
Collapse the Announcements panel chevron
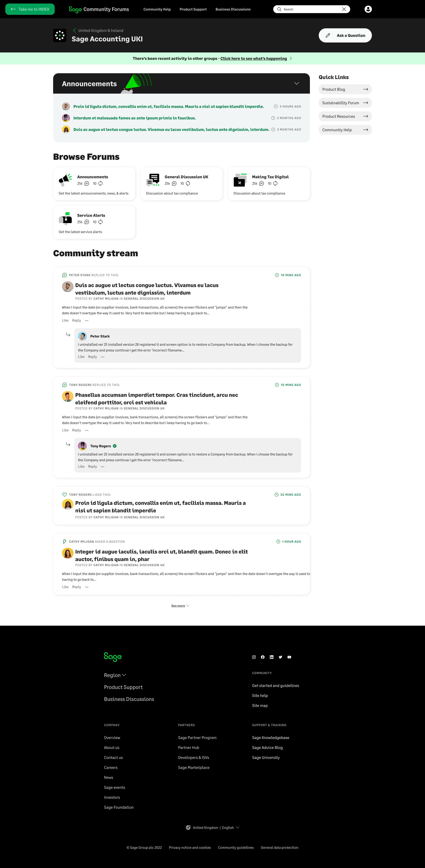[297, 84]
